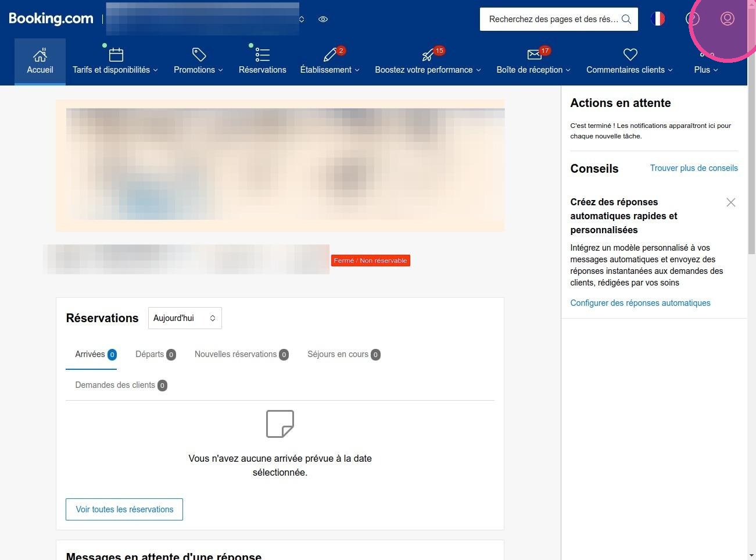Click the Fermé / Non réservable status badge
Image resolution: width=756 pixels, height=560 pixels.
coord(371,261)
